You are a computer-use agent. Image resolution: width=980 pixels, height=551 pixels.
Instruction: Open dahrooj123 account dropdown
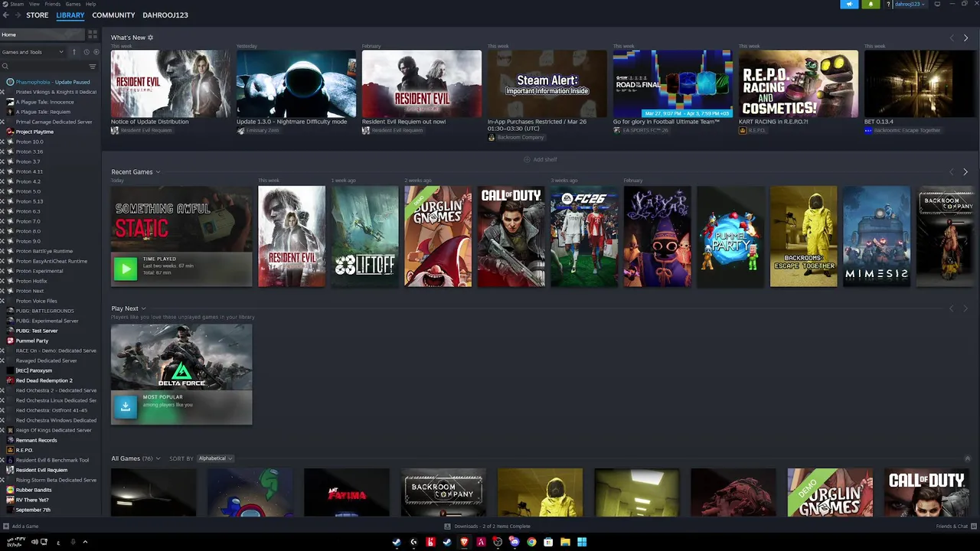(910, 4)
